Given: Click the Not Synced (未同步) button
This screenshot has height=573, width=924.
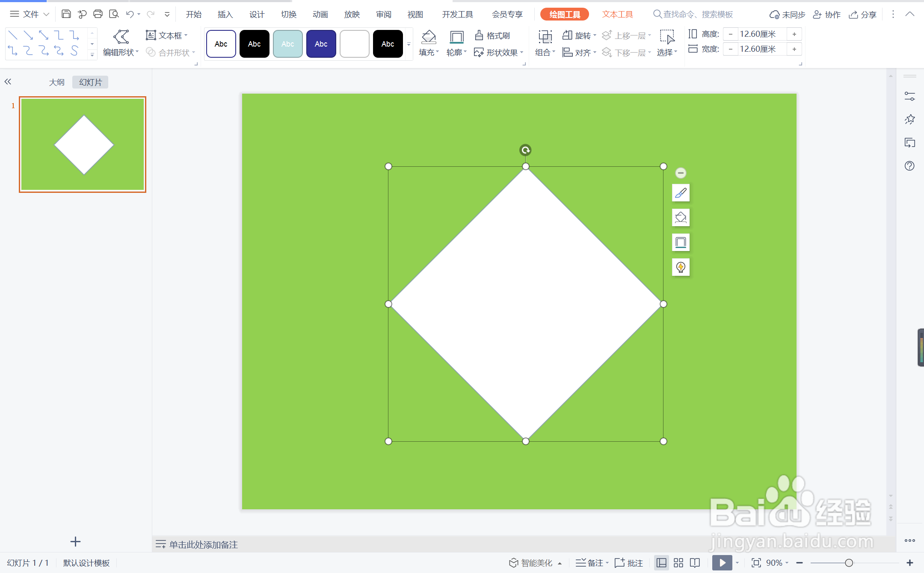Looking at the screenshot, I should [x=787, y=15].
